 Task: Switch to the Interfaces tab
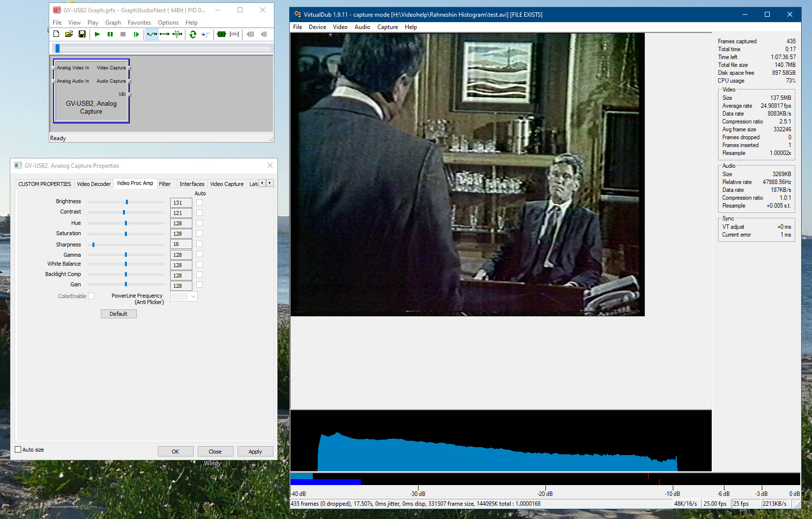tap(192, 184)
